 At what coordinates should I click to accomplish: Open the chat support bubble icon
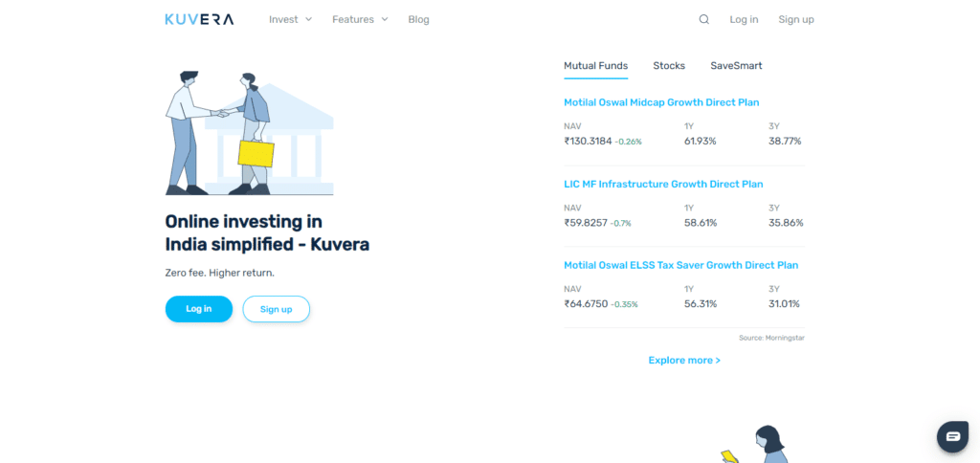pos(952,436)
